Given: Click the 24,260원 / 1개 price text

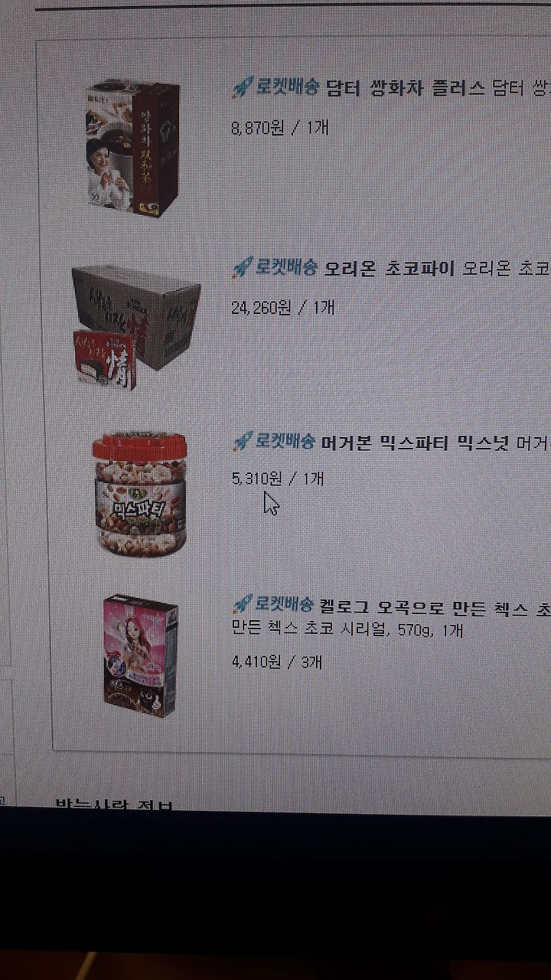Looking at the screenshot, I should (x=283, y=308).
